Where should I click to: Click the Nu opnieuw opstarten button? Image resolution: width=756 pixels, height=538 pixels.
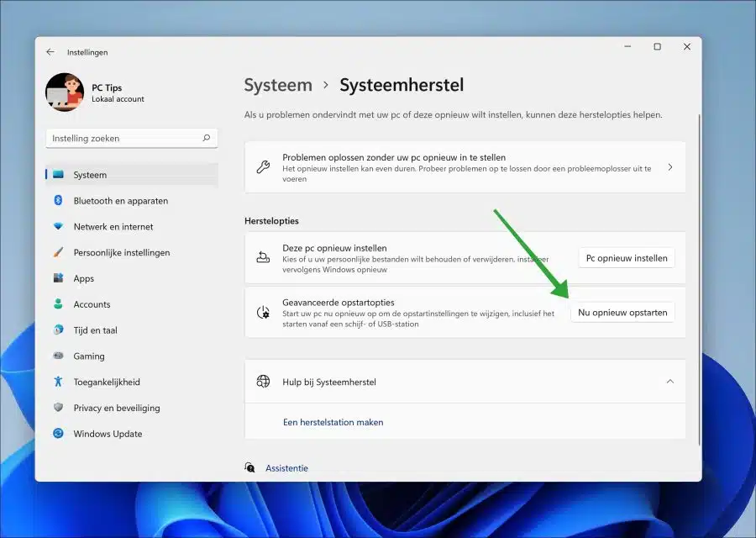(622, 313)
